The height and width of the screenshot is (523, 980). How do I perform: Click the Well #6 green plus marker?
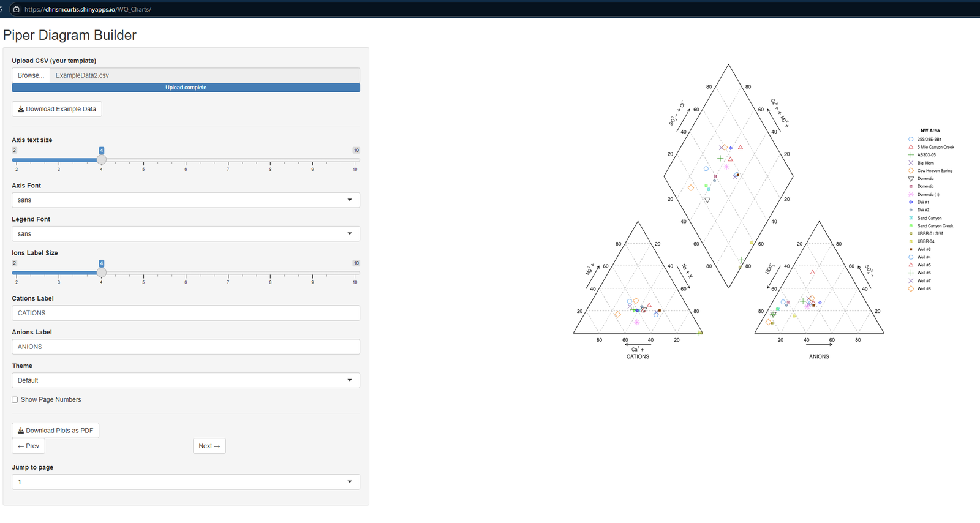click(911, 273)
